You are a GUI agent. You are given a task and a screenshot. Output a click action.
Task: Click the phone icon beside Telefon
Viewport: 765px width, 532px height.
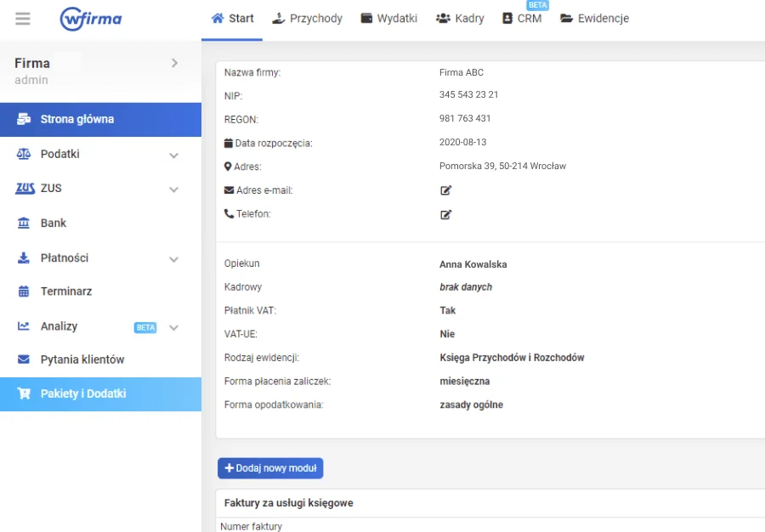pyautogui.click(x=229, y=213)
